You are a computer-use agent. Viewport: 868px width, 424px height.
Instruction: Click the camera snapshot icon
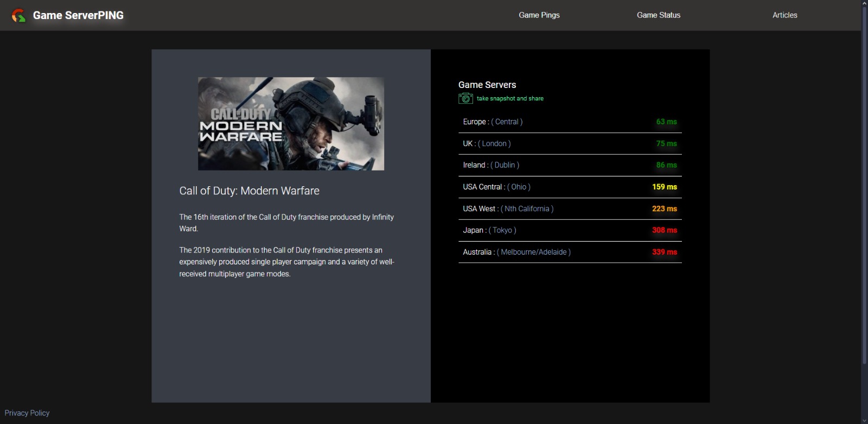tap(465, 98)
